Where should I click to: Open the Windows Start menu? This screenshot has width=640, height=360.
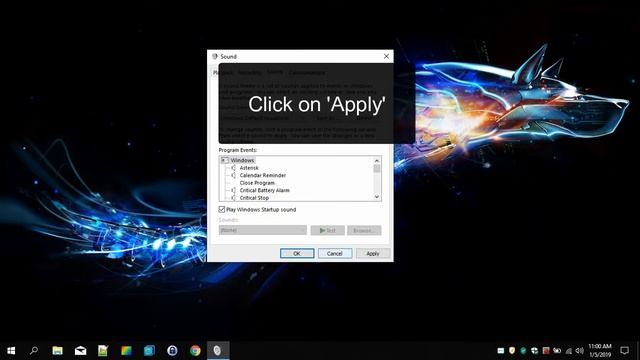tap(11, 351)
